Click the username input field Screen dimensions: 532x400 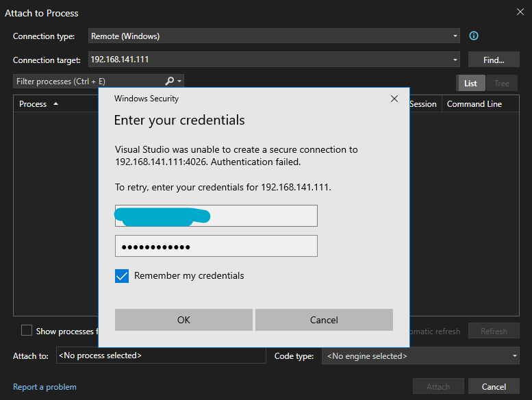pos(216,216)
